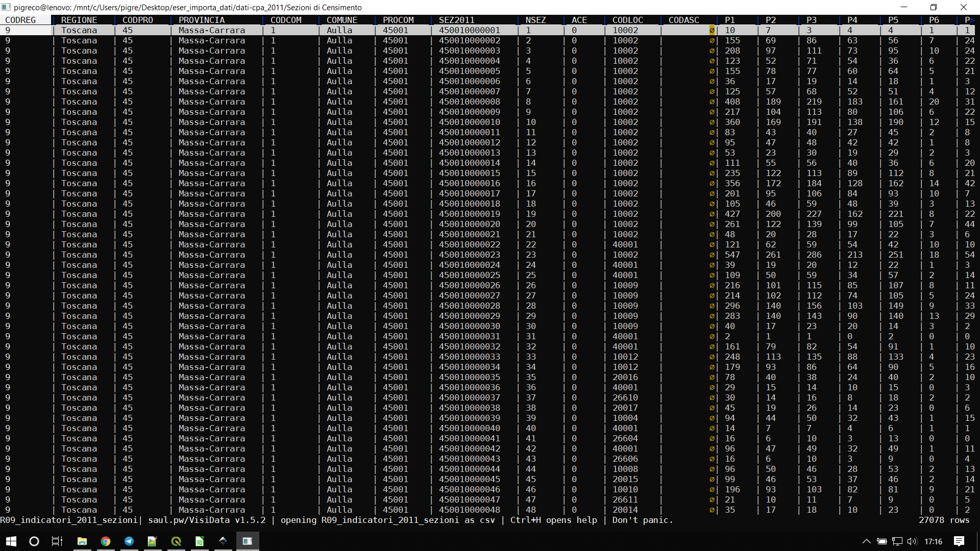Screen dimensions: 980x551
Task: Open Task View from taskbar
Action: (57, 541)
